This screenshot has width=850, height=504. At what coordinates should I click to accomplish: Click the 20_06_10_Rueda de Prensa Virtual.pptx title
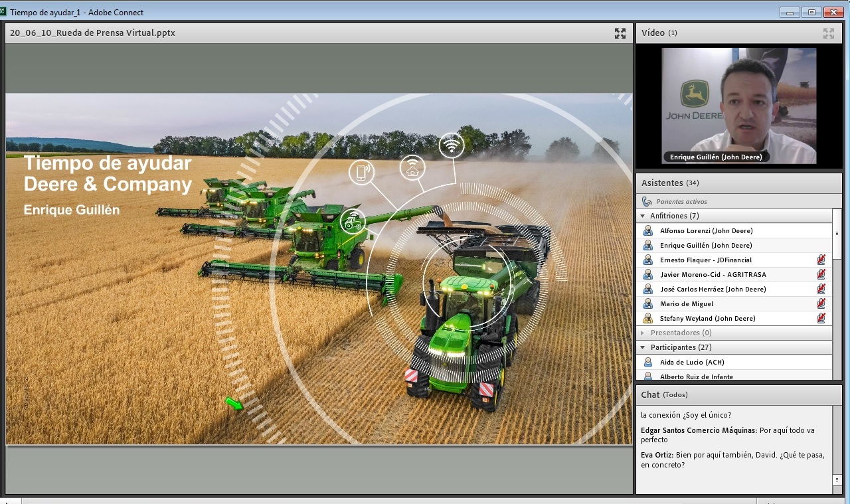(x=92, y=33)
